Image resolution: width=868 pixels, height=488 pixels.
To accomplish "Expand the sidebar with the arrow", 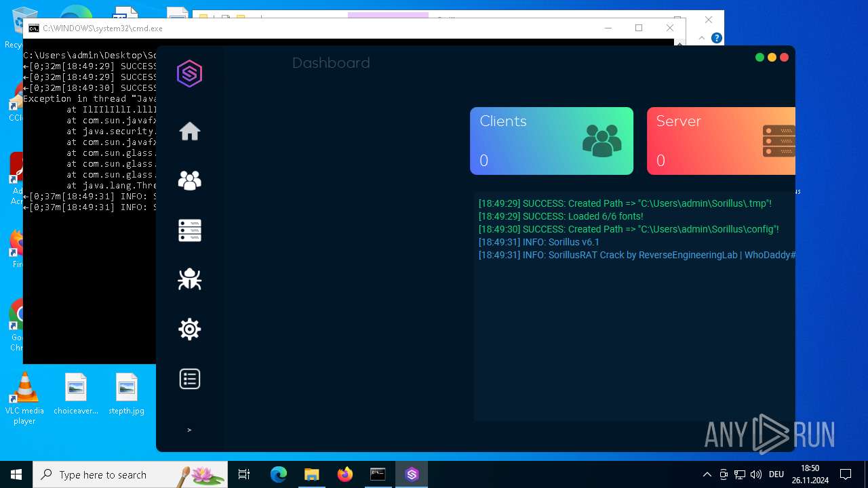I will click(189, 430).
